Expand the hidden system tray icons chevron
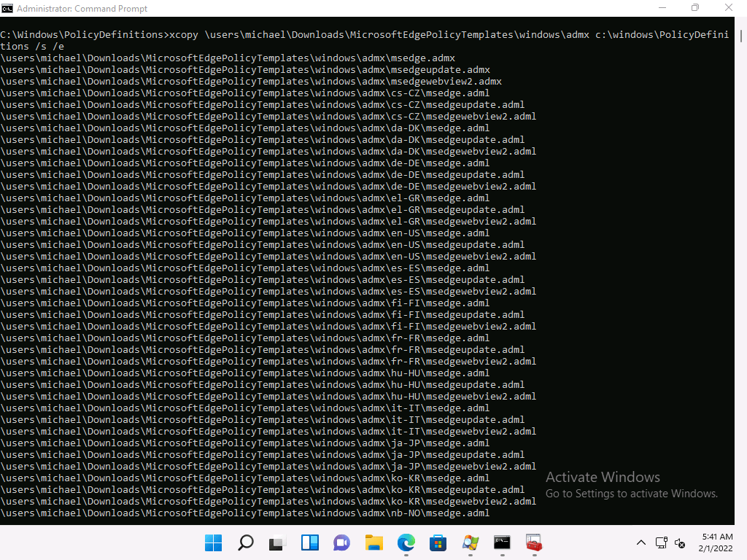This screenshot has height=560, width=747. (x=641, y=542)
